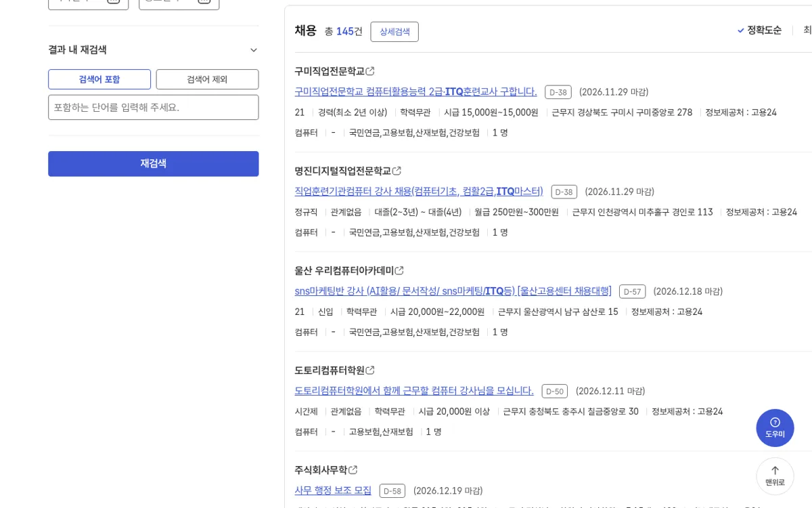Click company name 도토리컴퓨터학원
The width and height of the screenshot is (812, 508).
click(330, 370)
